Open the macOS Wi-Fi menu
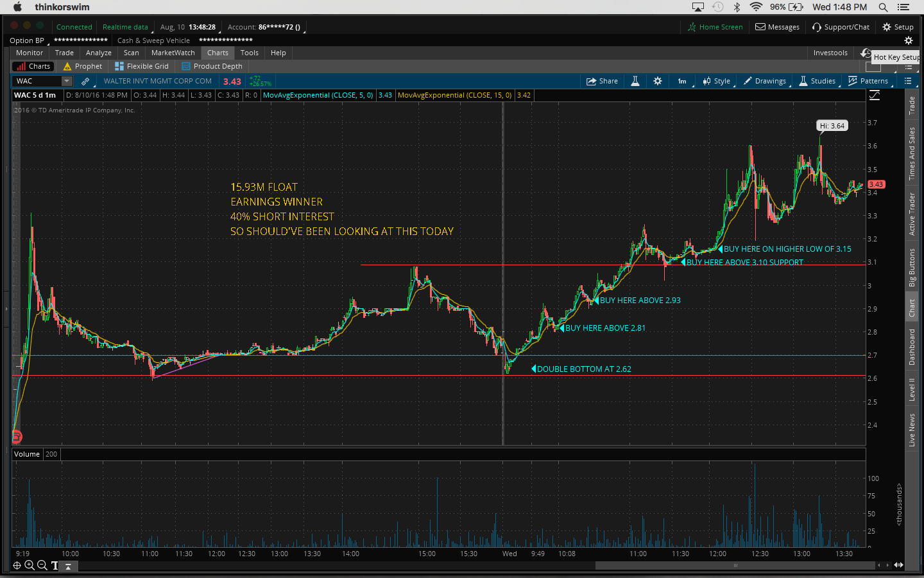 pyautogui.click(x=756, y=7)
